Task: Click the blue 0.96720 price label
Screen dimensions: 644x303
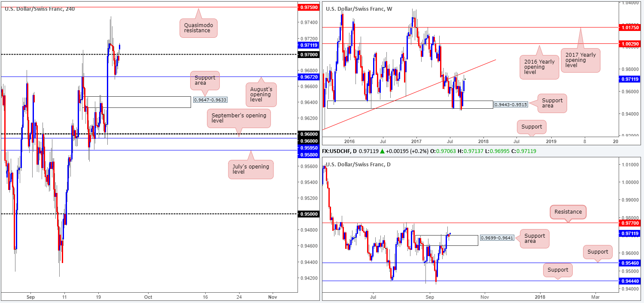Action: [309, 77]
